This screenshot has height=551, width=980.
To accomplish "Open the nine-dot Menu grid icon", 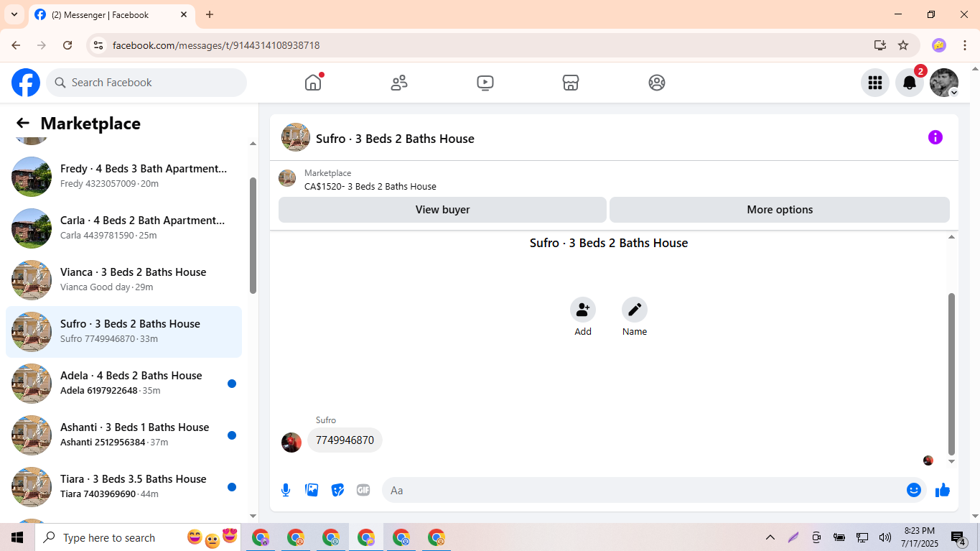I will coord(874,83).
